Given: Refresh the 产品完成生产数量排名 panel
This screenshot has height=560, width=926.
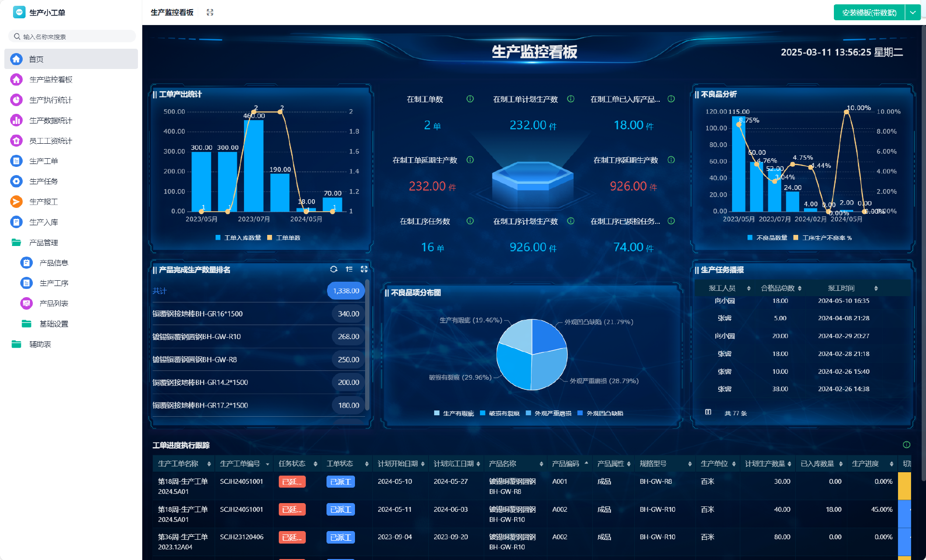Looking at the screenshot, I should coord(334,269).
